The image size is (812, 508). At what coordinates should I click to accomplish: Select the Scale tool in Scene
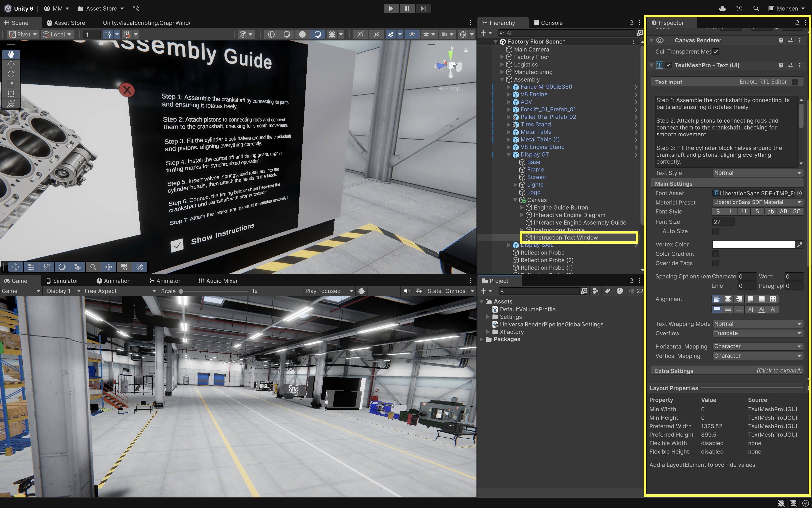11,84
